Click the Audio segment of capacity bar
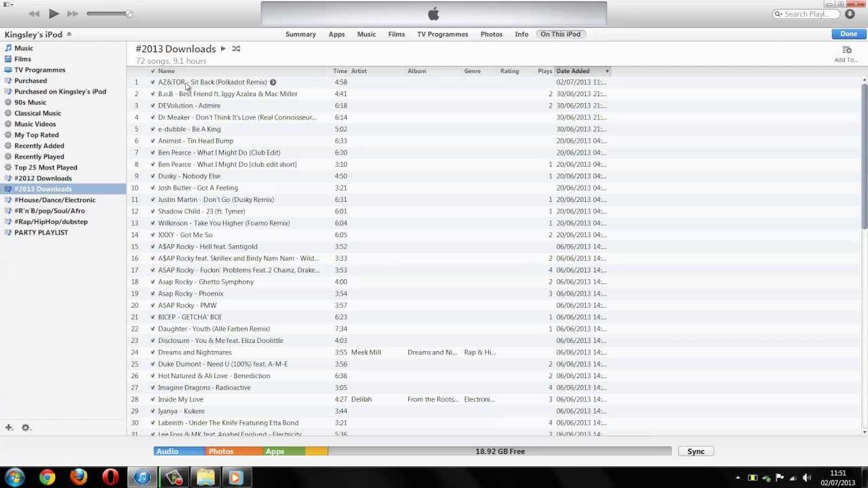The width and height of the screenshot is (868, 488). (x=179, y=451)
